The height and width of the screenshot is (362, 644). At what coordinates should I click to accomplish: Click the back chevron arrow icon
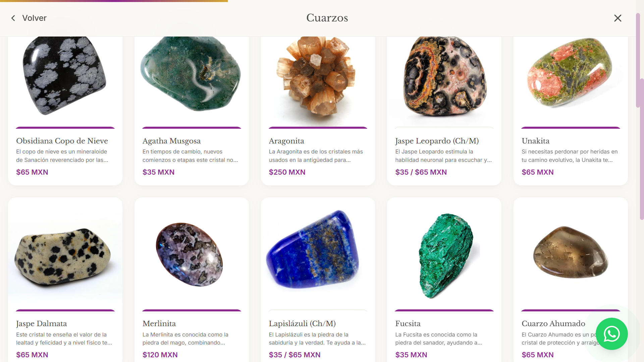point(13,18)
